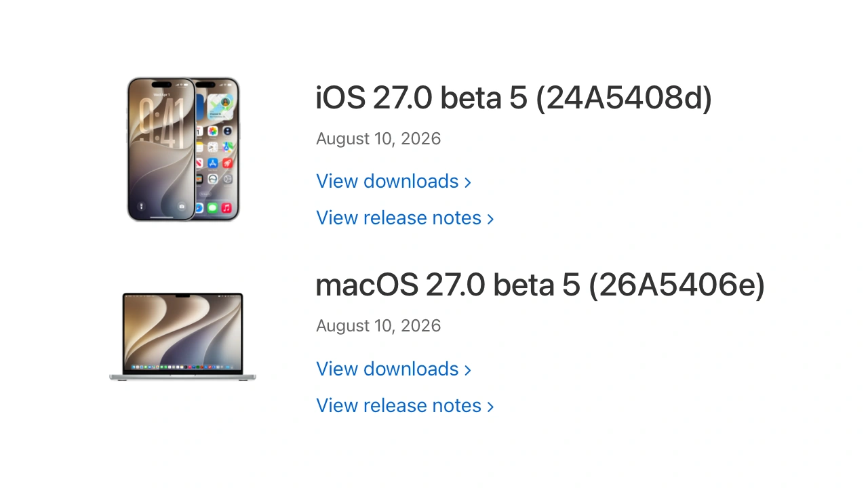
Task: Click the chevron after macOS View downloads
Action: click(x=467, y=370)
